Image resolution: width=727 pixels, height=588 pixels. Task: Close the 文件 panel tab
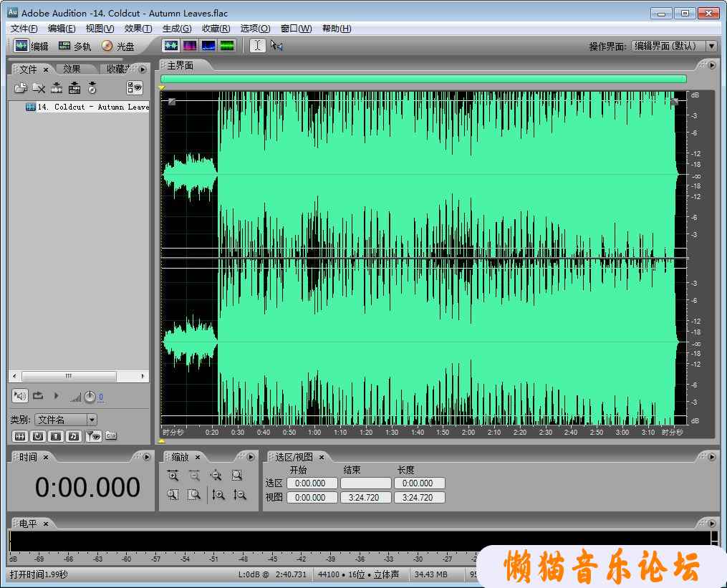click(46, 69)
